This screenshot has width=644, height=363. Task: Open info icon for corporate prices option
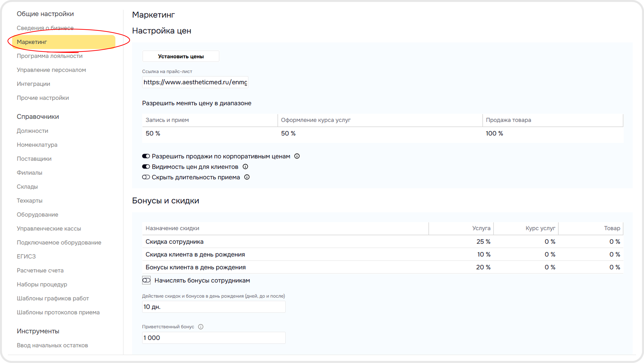coord(297,156)
